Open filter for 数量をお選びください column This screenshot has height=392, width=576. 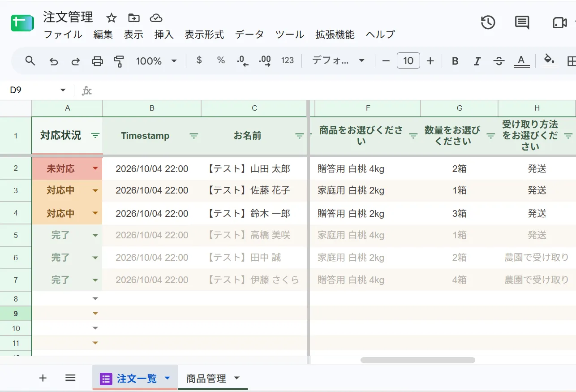pos(491,136)
